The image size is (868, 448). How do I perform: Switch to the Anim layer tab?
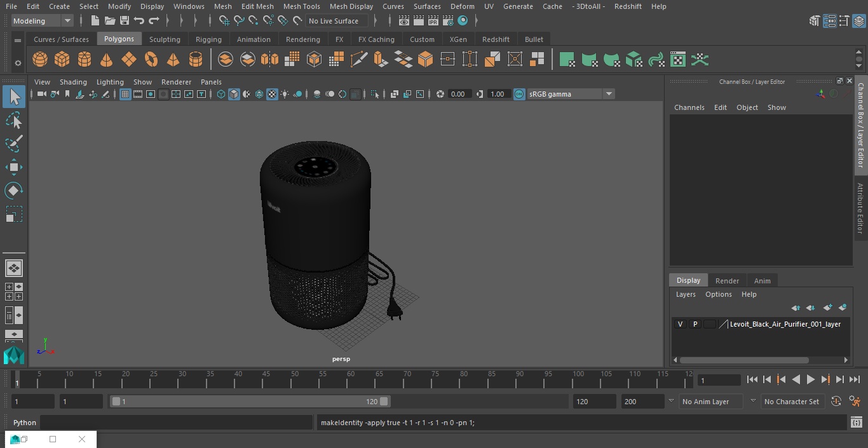point(762,281)
